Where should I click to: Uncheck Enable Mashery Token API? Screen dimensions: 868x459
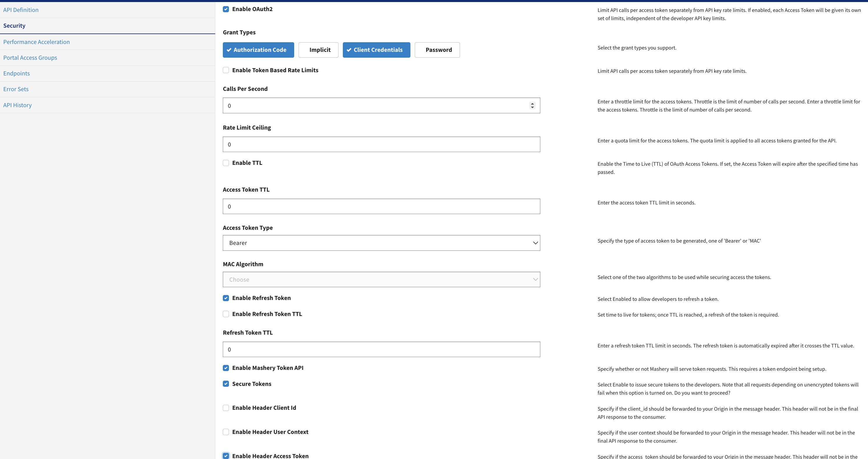226,368
